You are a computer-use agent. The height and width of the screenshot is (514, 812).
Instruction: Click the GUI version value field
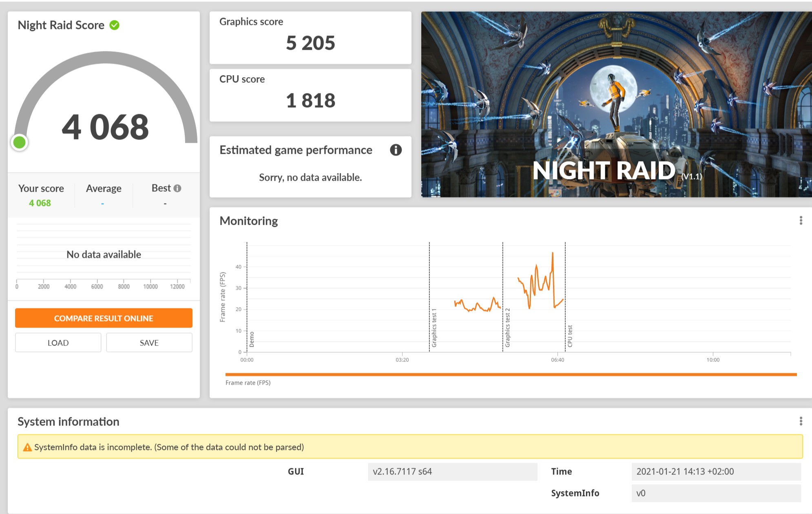[x=452, y=472]
